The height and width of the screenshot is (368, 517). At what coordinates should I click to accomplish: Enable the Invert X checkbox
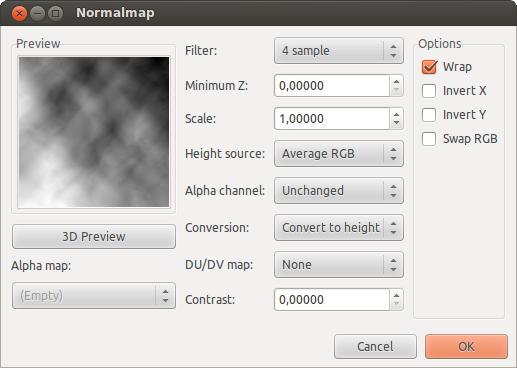pyautogui.click(x=429, y=91)
